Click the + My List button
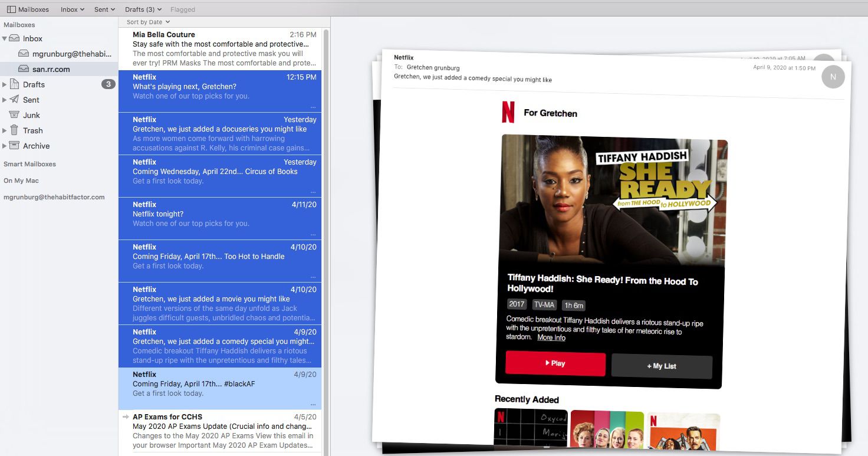Screen dimensions: 868x456 [x=662, y=366]
